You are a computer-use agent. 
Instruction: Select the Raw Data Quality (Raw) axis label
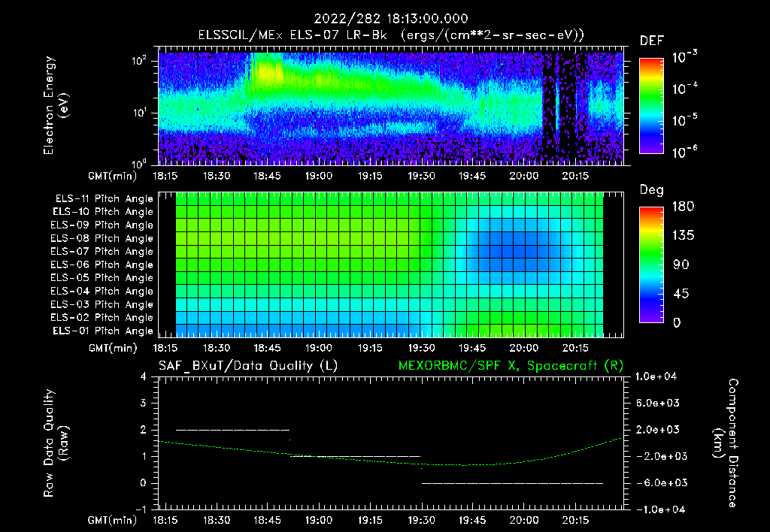56,443
